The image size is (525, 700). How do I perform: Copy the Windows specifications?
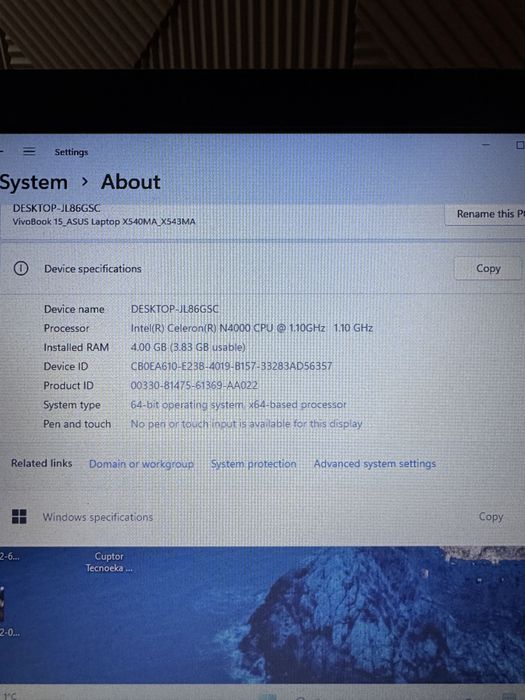(491, 517)
